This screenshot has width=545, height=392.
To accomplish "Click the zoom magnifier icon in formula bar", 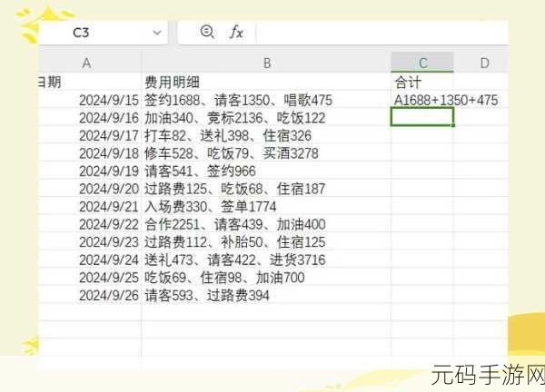I will pos(207,32).
